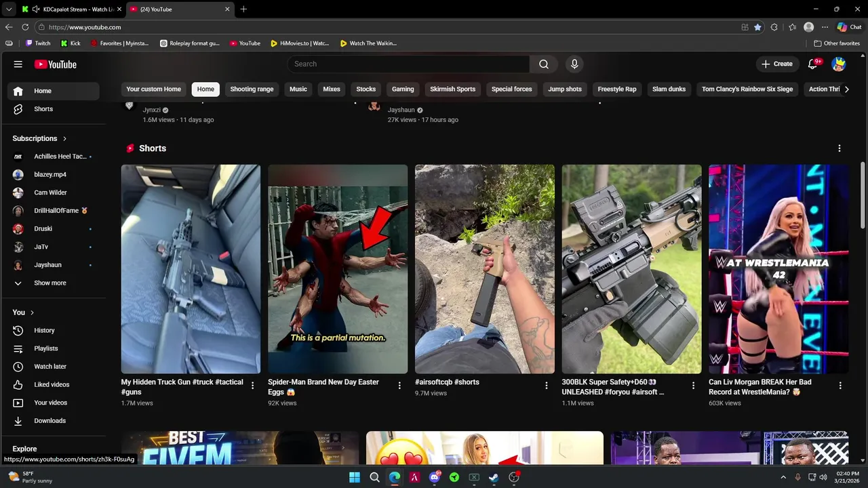Open the Shorts shelf options menu
The image size is (868, 488).
[x=840, y=148]
